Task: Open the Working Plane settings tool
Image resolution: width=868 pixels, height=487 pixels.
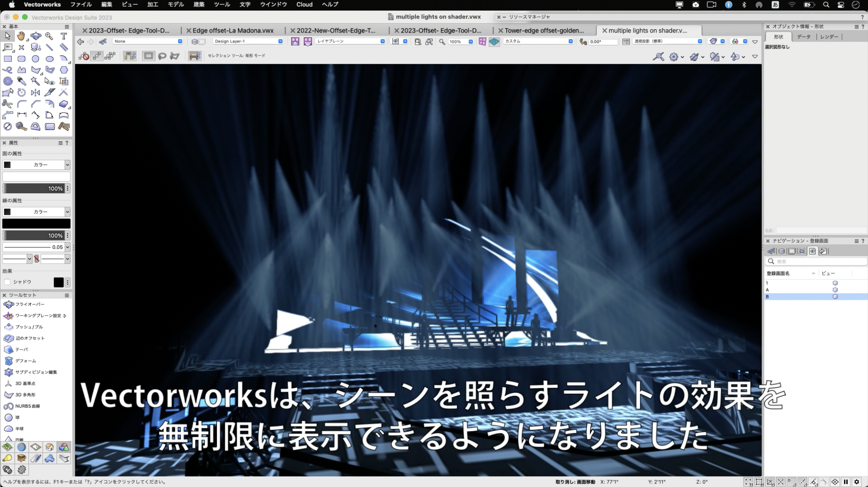Action: [x=35, y=315]
